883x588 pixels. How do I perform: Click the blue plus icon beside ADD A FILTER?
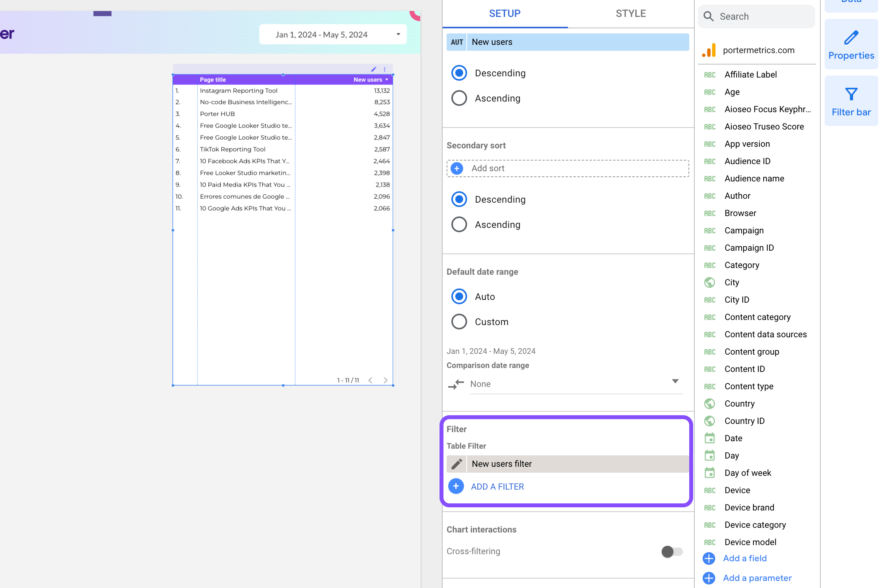click(456, 486)
